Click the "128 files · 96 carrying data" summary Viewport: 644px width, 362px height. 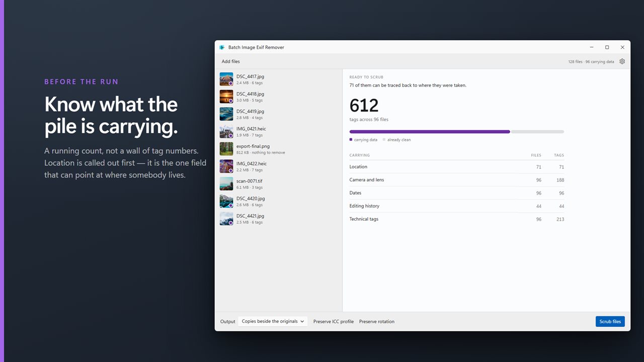coord(591,62)
